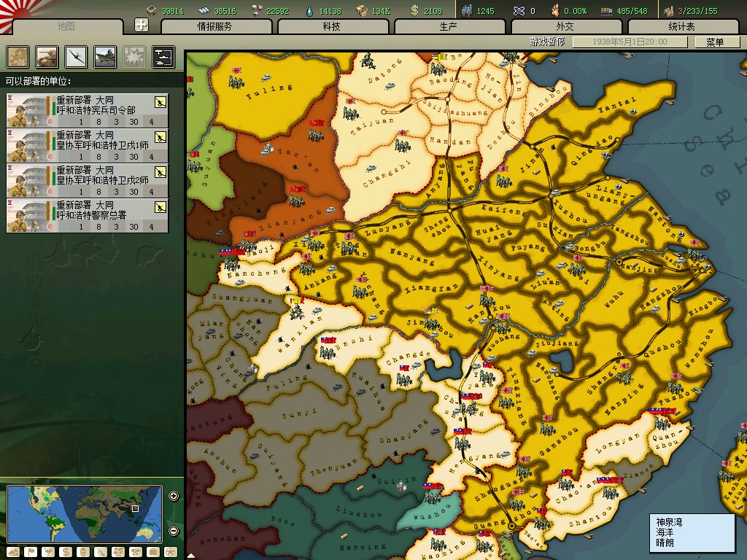The width and height of the screenshot is (747, 560).
Task: Select the Nanyang province on map
Action: [x=412, y=256]
